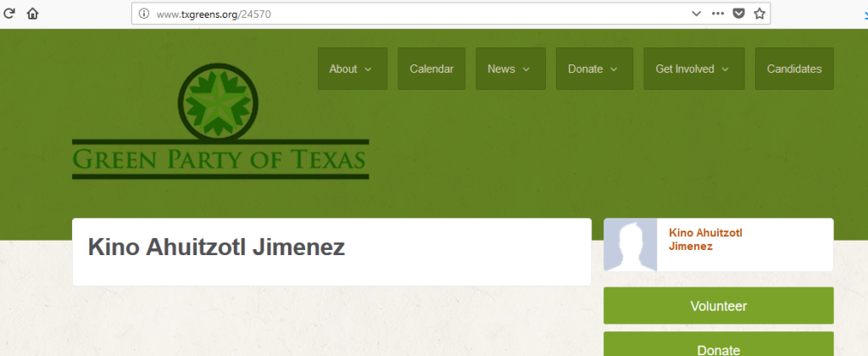Screen dimensions: 868x356
Task: Open the Calendar nav item
Action: [431, 69]
